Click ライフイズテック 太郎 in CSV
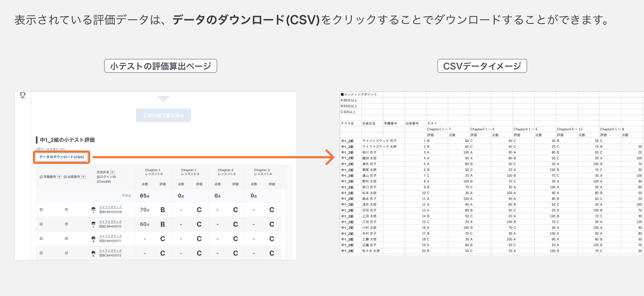644x296 pixels. [379, 147]
